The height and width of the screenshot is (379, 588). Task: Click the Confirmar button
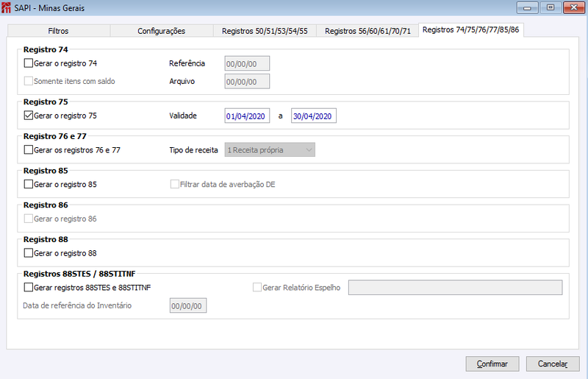click(492, 364)
